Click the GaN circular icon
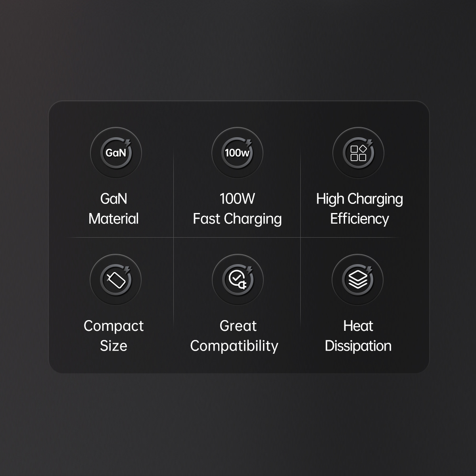This screenshot has height=476, width=476. 116,153
